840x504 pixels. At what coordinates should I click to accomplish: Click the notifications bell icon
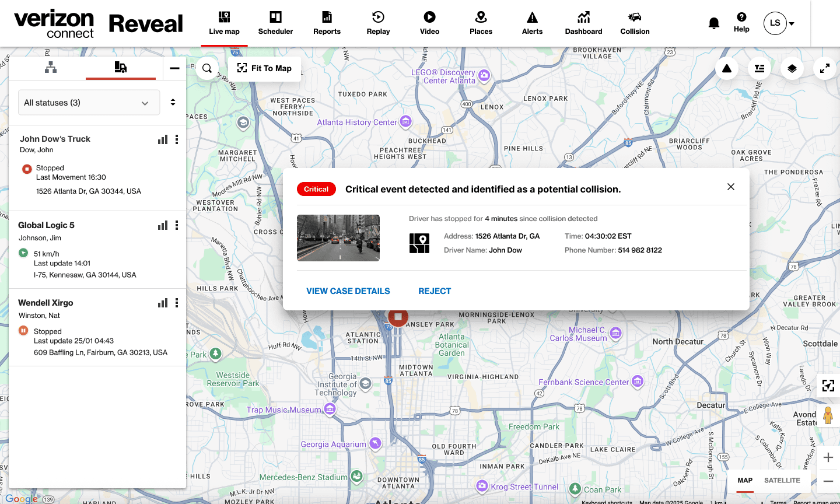tap(713, 23)
